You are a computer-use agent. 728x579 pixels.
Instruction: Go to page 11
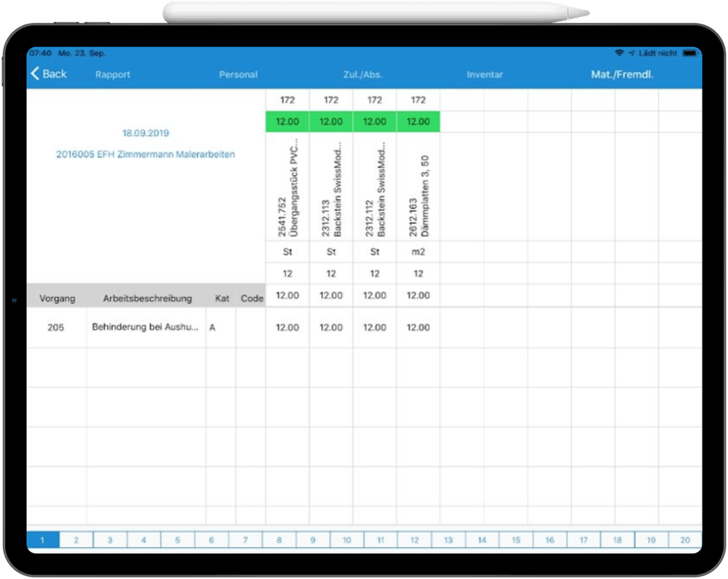pos(380,540)
